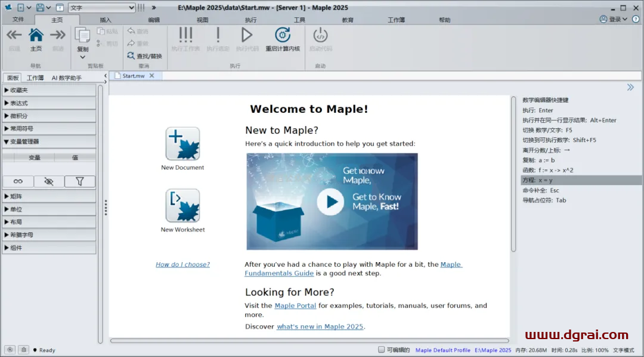Open the 插入 (Insert) ribbon tab
This screenshot has height=357, width=644.
[105, 20]
